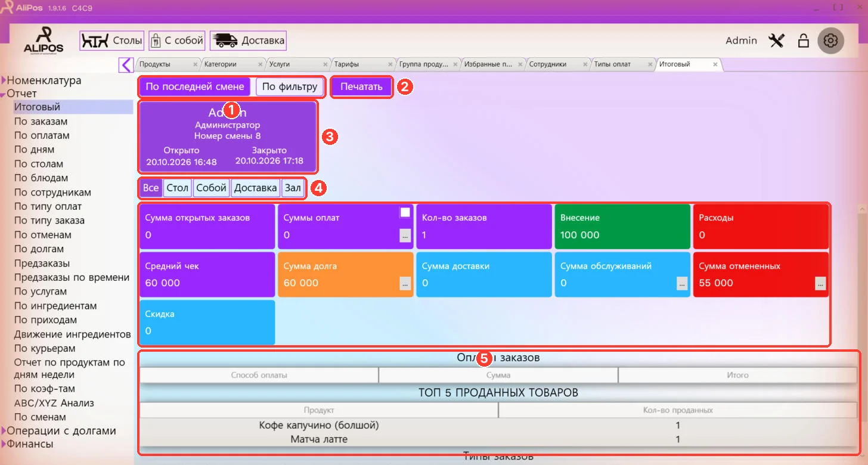Viewport: 868px width, 465px height.
Task: Open details button on Сумма обслуживаний card
Action: click(x=682, y=284)
